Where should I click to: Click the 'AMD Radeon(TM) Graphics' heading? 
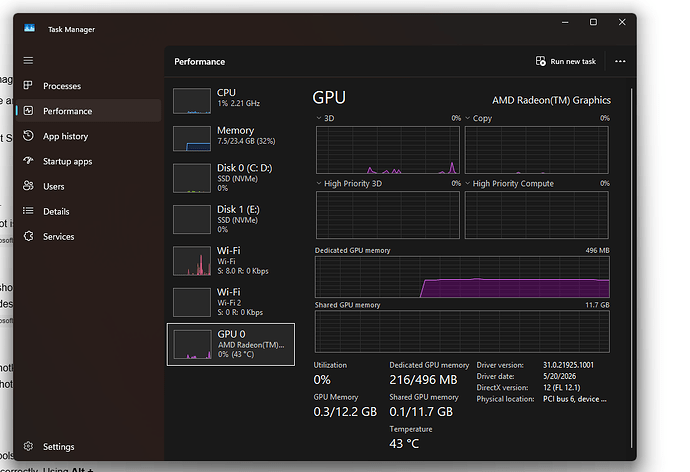551,100
